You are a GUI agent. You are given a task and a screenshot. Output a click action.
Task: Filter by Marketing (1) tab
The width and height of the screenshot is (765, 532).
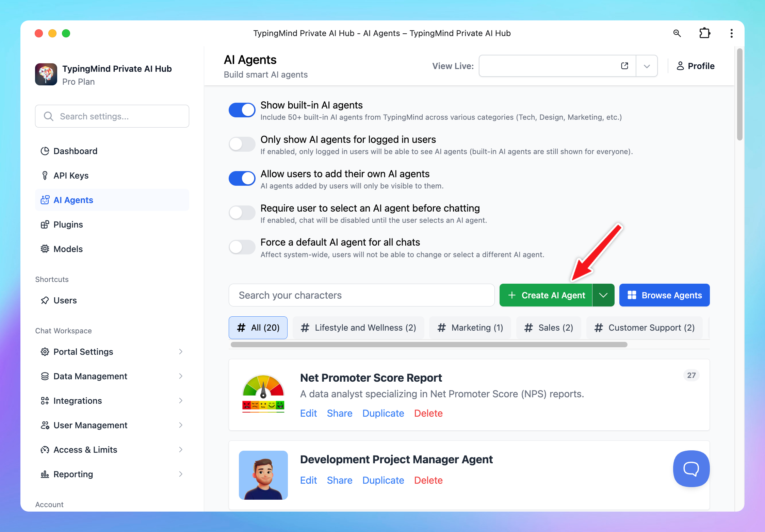470,328
